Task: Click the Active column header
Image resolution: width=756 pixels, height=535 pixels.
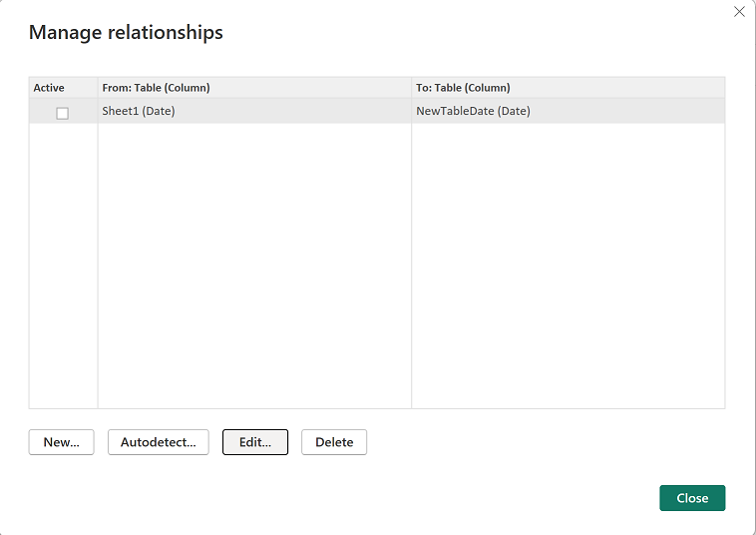Action: (49, 88)
